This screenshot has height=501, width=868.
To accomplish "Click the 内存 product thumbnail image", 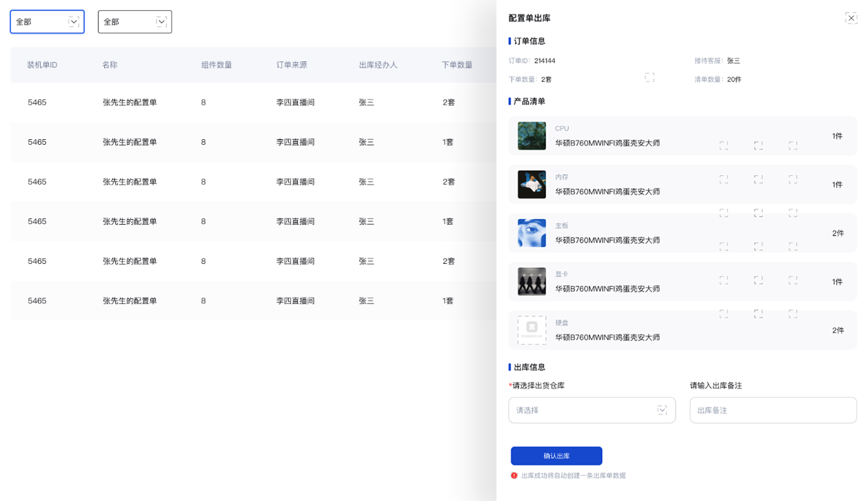I will (x=532, y=185).
